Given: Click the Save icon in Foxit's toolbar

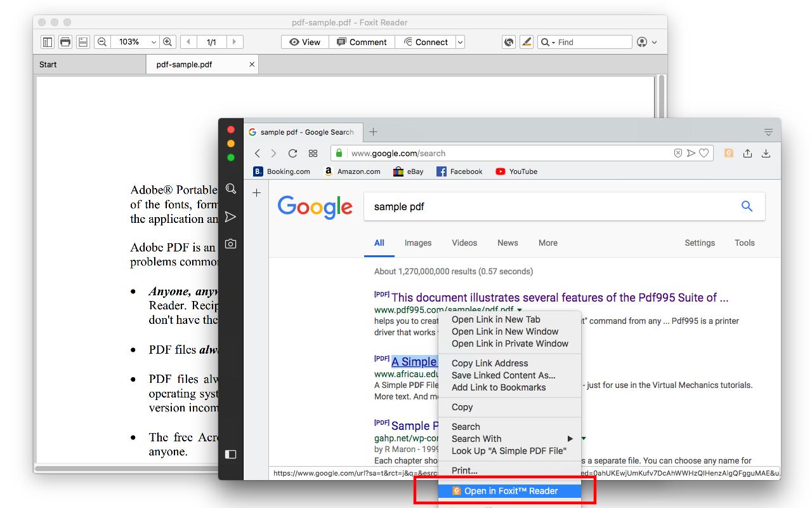Looking at the screenshot, I should coord(83,42).
